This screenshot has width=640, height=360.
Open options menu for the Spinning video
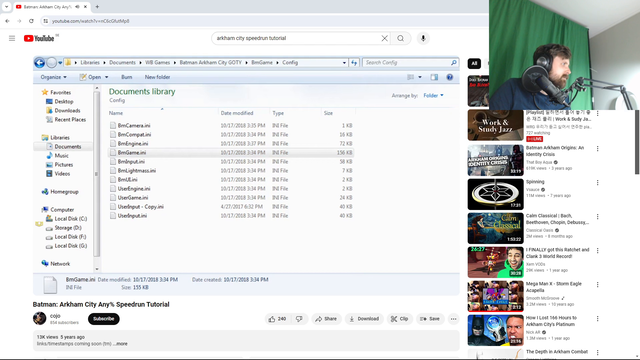click(x=598, y=182)
